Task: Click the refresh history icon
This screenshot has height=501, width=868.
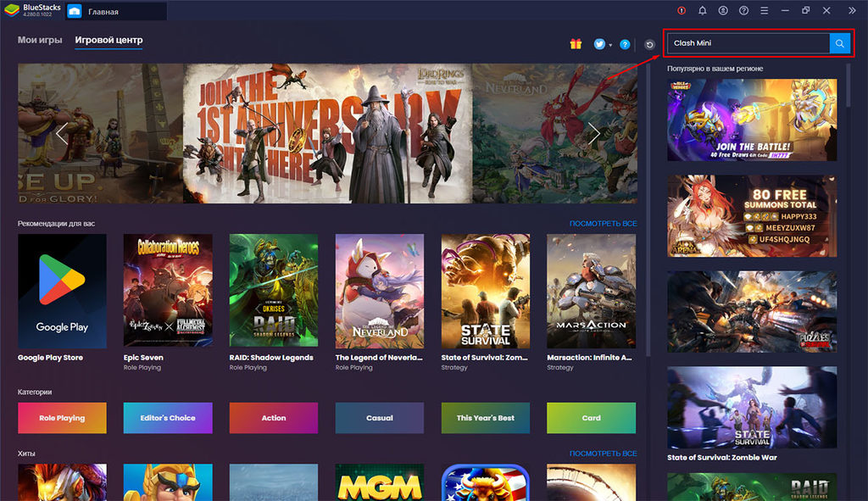Action: point(650,44)
